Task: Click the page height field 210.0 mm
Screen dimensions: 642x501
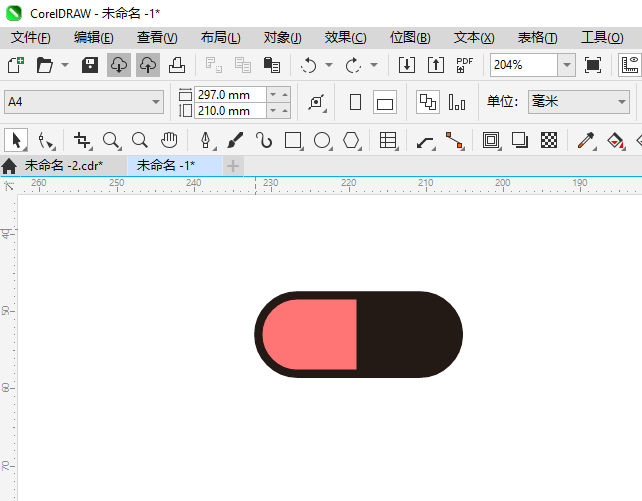Action: 230,111
